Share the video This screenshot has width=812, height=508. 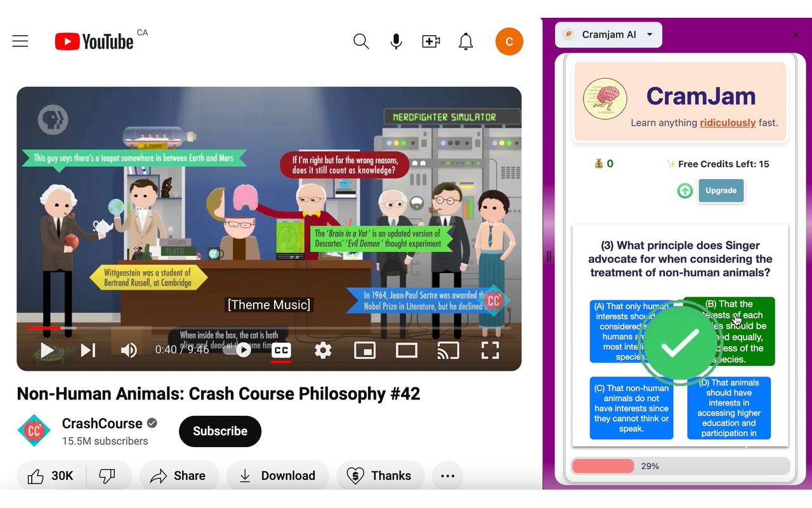(179, 476)
